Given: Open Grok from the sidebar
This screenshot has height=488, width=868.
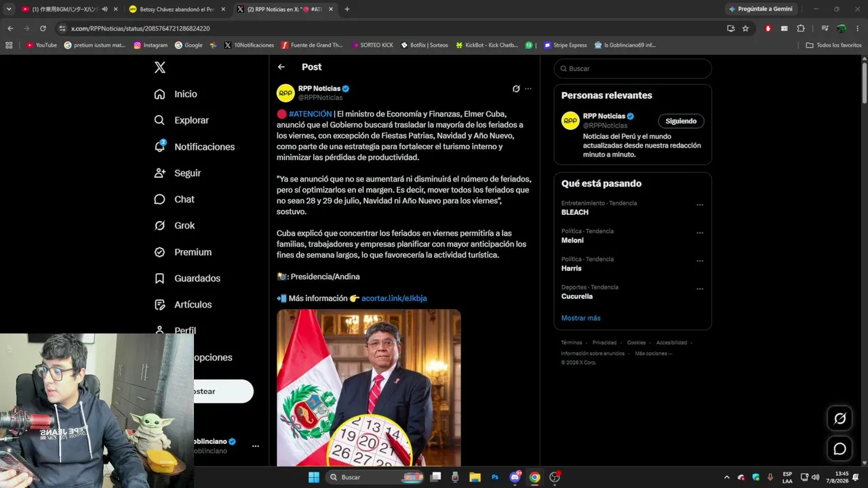Looking at the screenshot, I should pos(174,226).
